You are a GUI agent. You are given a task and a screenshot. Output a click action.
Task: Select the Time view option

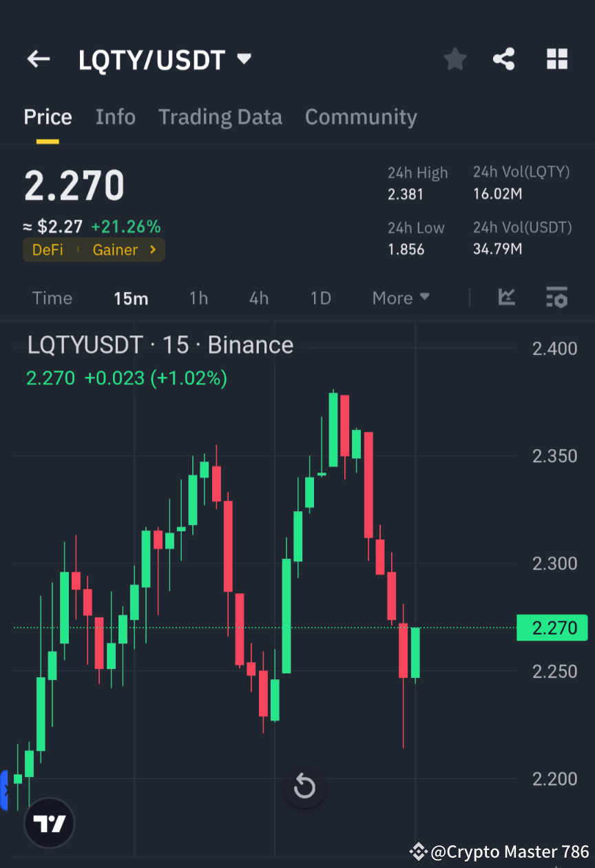point(52,298)
